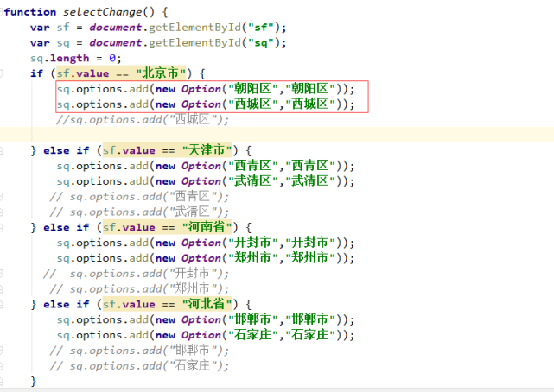This screenshot has width=554, height=392.
Task: Click the commented line adding "开封市"
Action: (136, 274)
